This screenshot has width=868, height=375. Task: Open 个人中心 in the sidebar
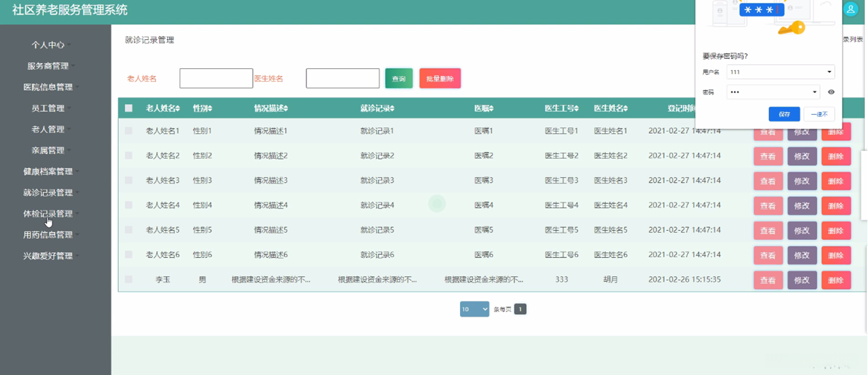pyautogui.click(x=48, y=45)
